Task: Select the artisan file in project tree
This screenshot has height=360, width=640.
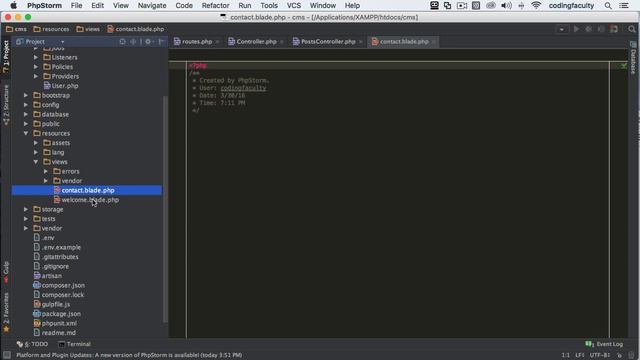Action: [x=48, y=276]
